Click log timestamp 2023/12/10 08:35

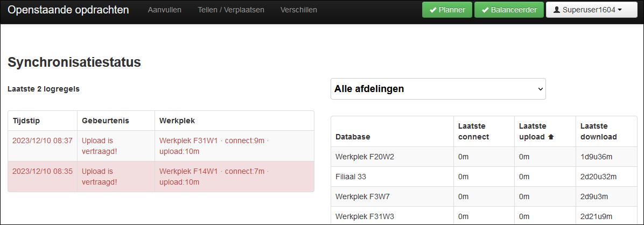point(43,171)
